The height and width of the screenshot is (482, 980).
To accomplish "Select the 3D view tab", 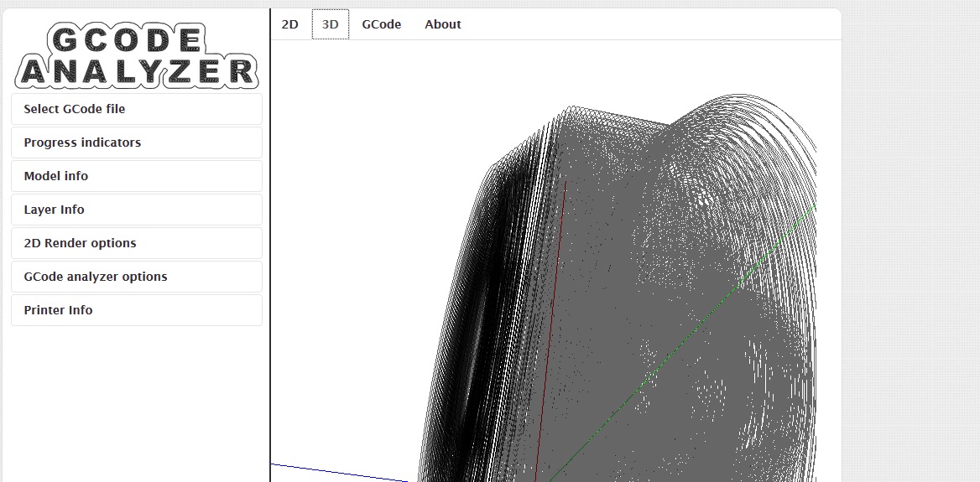I will point(331,24).
